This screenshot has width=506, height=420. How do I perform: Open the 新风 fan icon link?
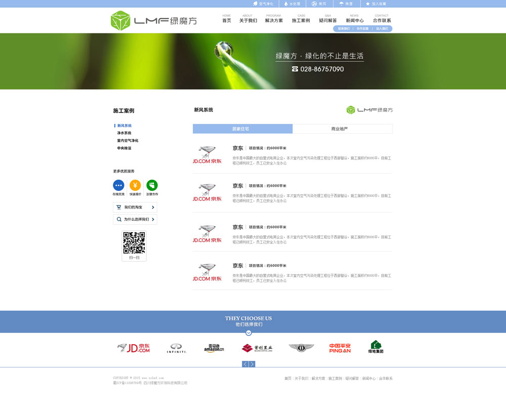pos(319,4)
